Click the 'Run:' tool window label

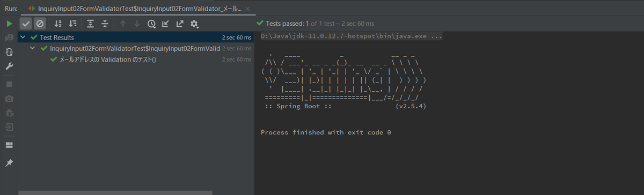[11, 9]
